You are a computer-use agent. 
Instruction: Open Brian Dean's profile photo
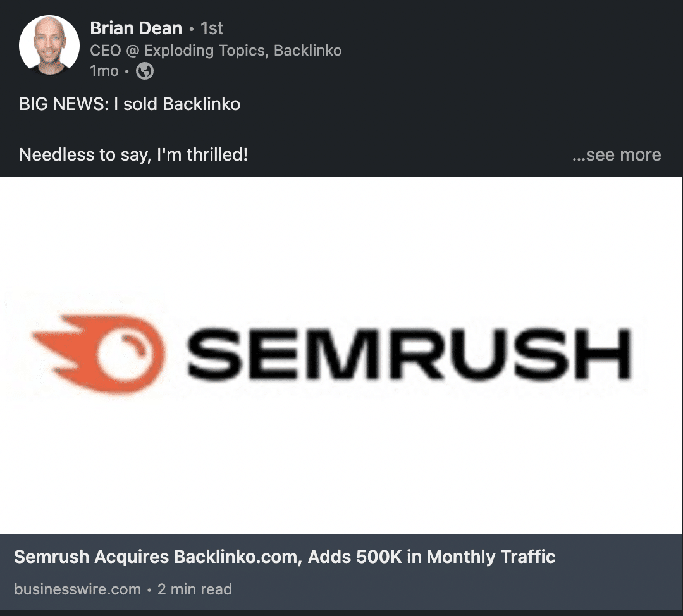coord(49,46)
